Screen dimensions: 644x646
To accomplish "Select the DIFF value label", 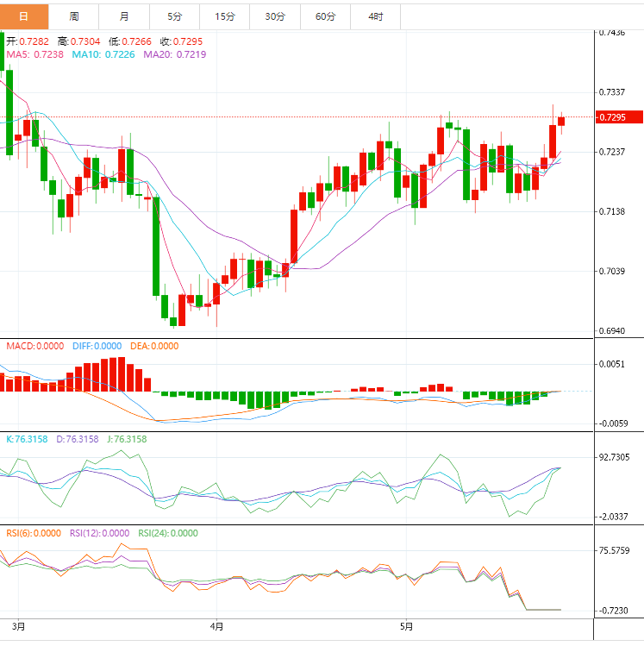I will (97, 346).
